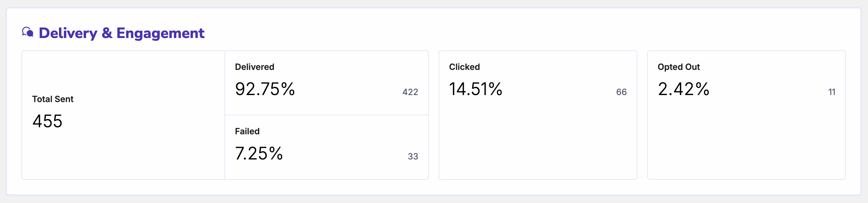Click blank space right of the heading
The width and height of the screenshot is (868, 203).
tap(506, 33)
